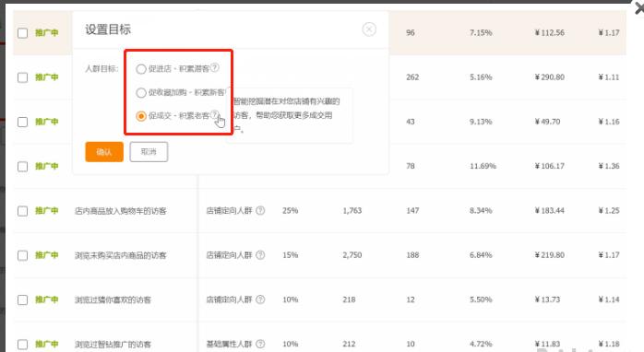The width and height of the screenshot is (644, 352).
Task: Click the 15% premium value
Action: click(x=290, y=255)
